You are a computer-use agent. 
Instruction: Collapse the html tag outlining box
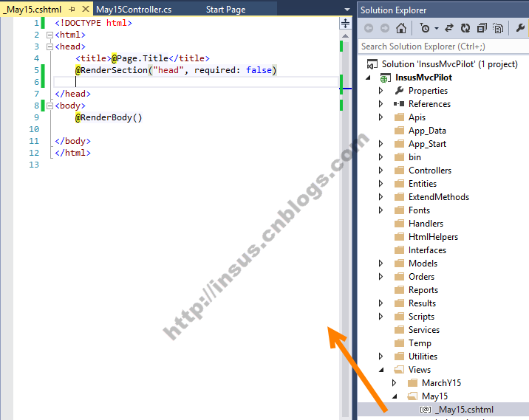[50, 35]
